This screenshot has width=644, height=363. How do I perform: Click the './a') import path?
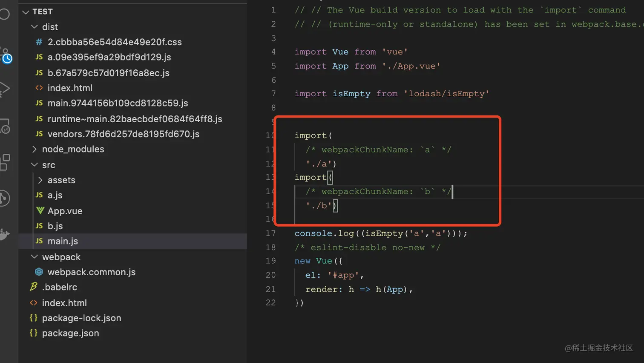click(321, 164)
